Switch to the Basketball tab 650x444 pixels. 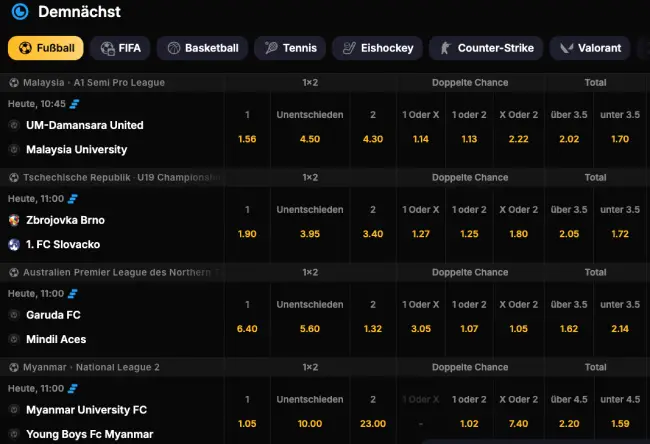click(x=202, y=48)
